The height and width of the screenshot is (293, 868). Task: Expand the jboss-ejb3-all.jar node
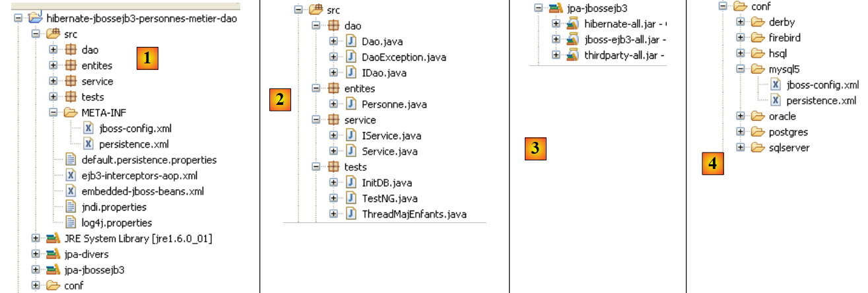(x=556, y=40)
